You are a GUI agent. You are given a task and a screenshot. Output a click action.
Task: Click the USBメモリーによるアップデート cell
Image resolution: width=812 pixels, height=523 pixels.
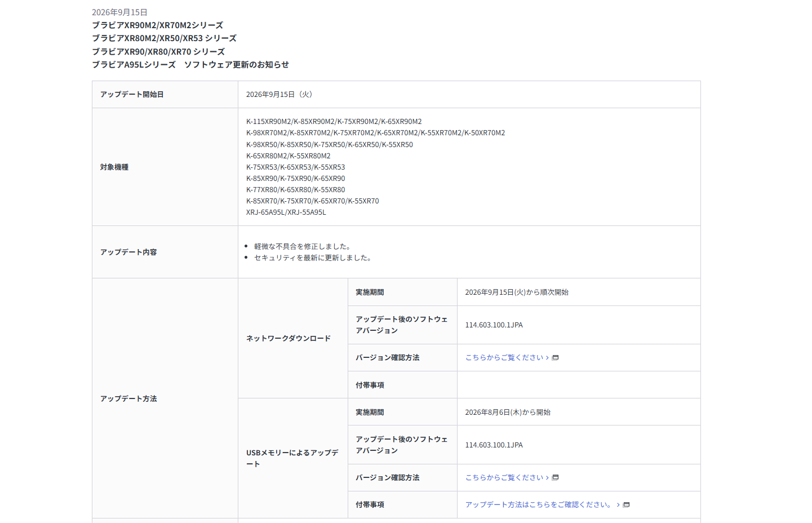coord(293,458)
